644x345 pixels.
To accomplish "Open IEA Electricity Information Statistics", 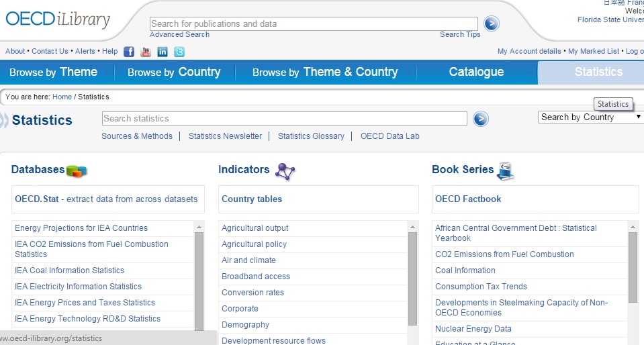I will [x=78, y=287].
